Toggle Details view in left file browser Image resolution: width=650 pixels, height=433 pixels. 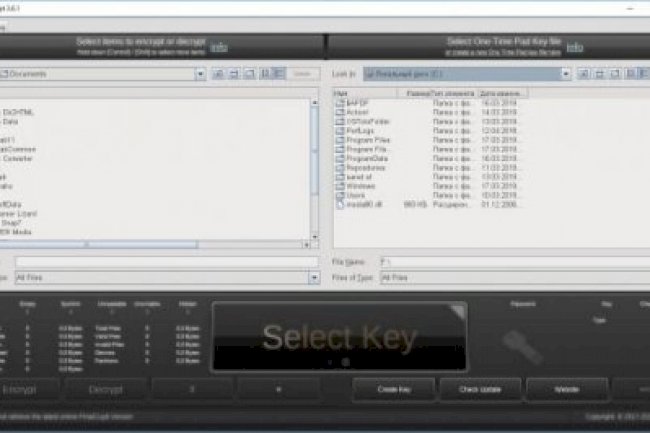pos(278,74)
